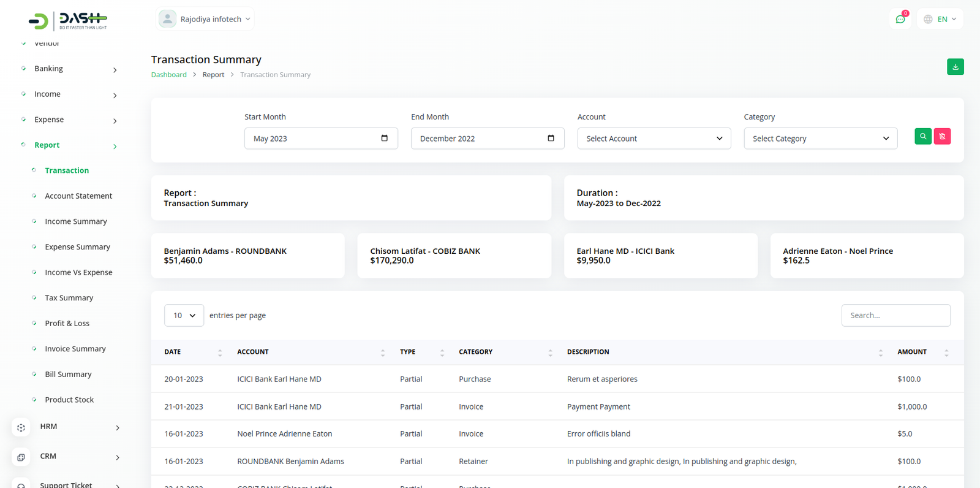Viewport: 980px width, 488px height.
Task: Open the chat messages notification icon
Action: [900, 20]
